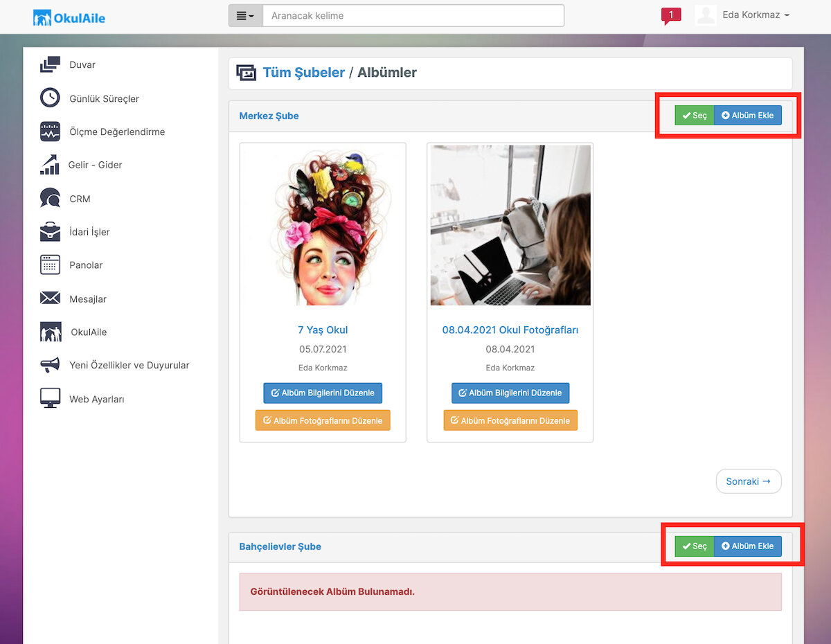Open the red notification badge icon
The width and height of the screenshot is (831, 644).
pyautogui.click(x=670, y=16)
